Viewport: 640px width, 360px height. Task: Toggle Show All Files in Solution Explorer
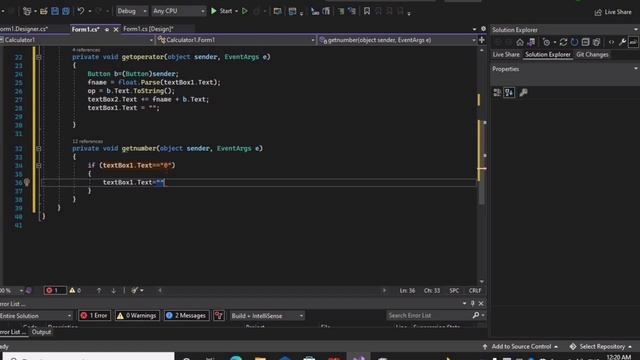pyautogui.click(x=596, y=42)
